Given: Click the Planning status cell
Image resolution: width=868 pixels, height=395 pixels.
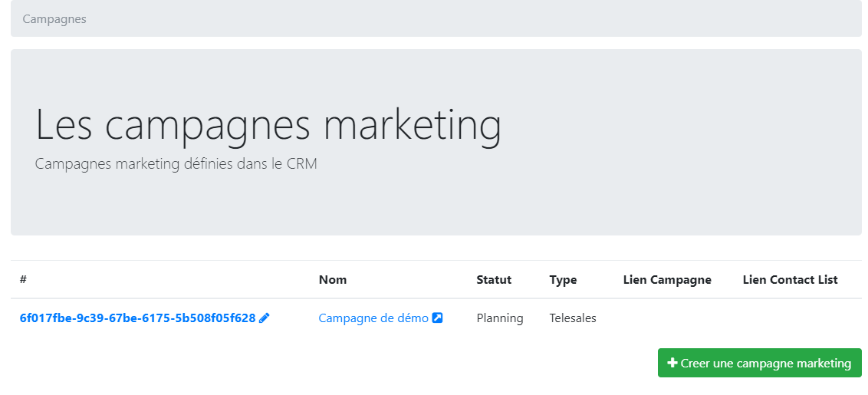Looking at the screenshot, I should (x=500, y=318).
